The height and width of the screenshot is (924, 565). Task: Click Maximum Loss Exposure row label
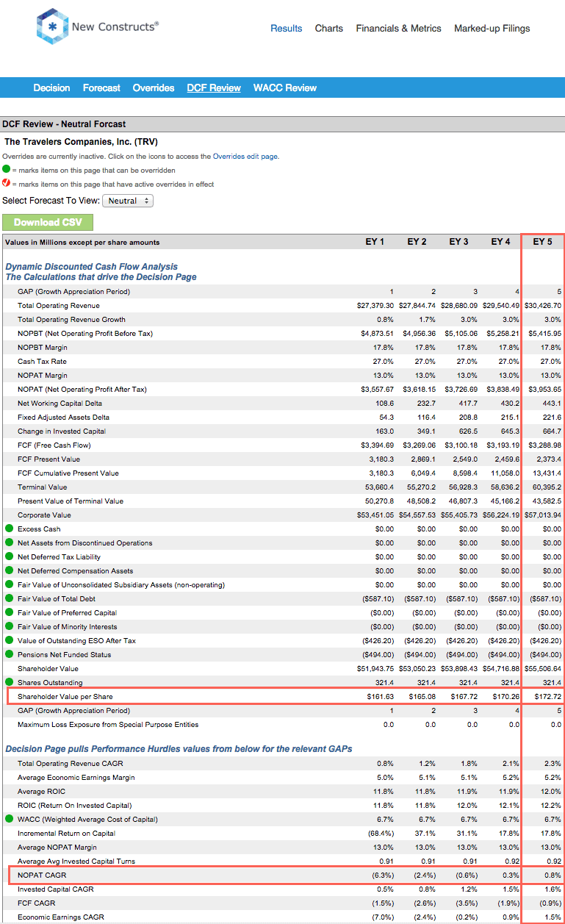tap(108, 724)
